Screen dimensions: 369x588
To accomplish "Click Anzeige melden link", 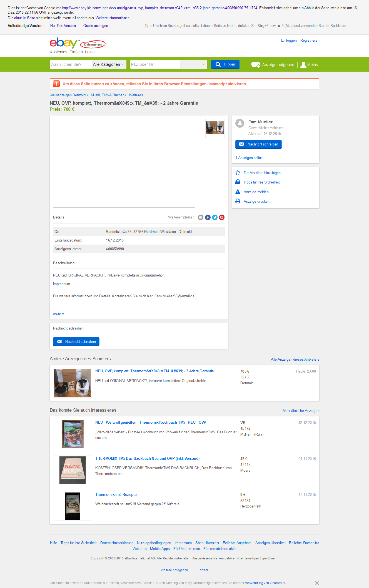I will tap(256, 192).
